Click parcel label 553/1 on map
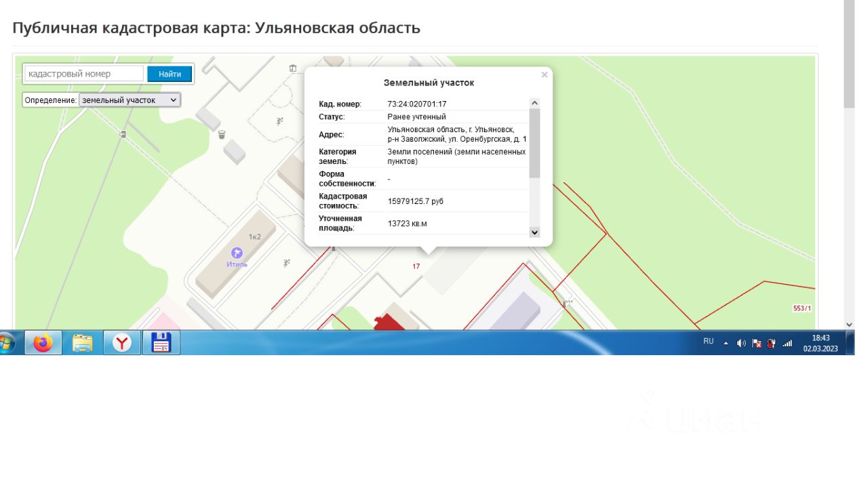Screen dimensions: 868x488 [802, 308]
